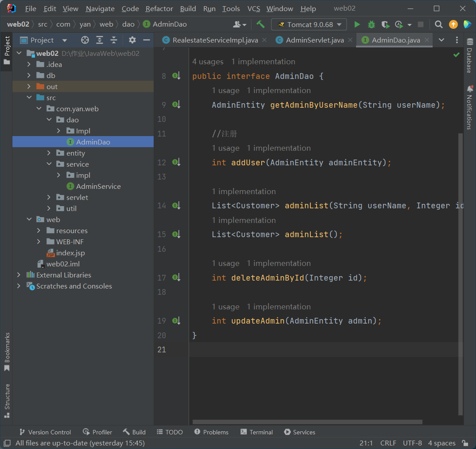
Task: Open the Terminal tool window
Action: pos(256,432)
